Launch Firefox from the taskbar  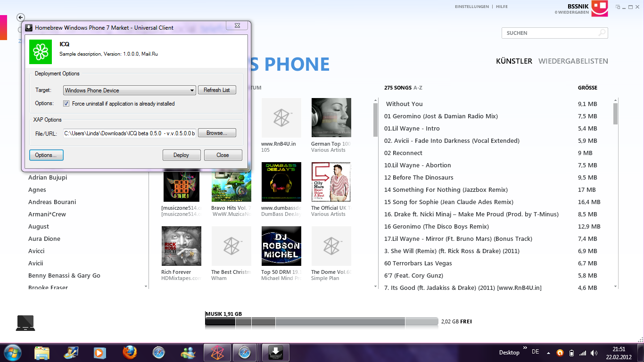[x=130, y=353]
